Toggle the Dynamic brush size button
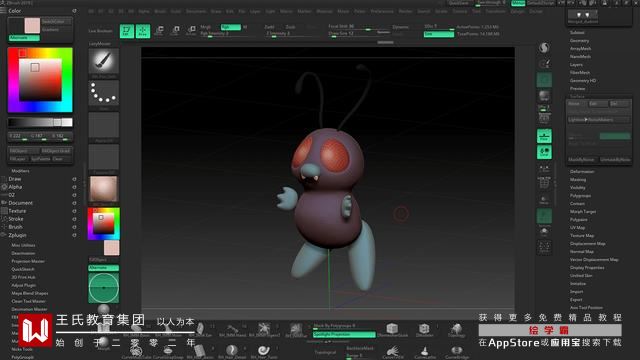The width and height of the screenshot is (640, 360). point(401,27)
